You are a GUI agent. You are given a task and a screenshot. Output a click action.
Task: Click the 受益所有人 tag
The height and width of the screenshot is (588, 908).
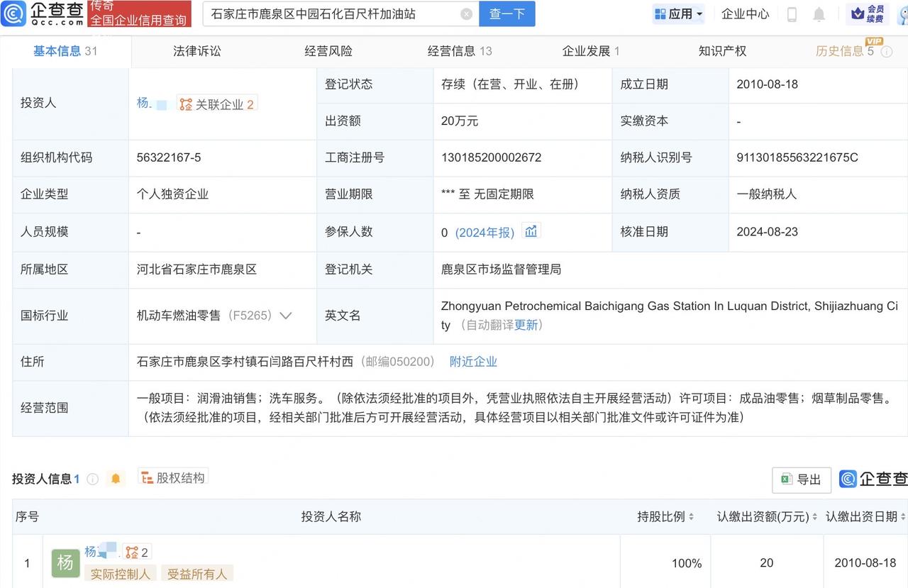click(197, 574)
